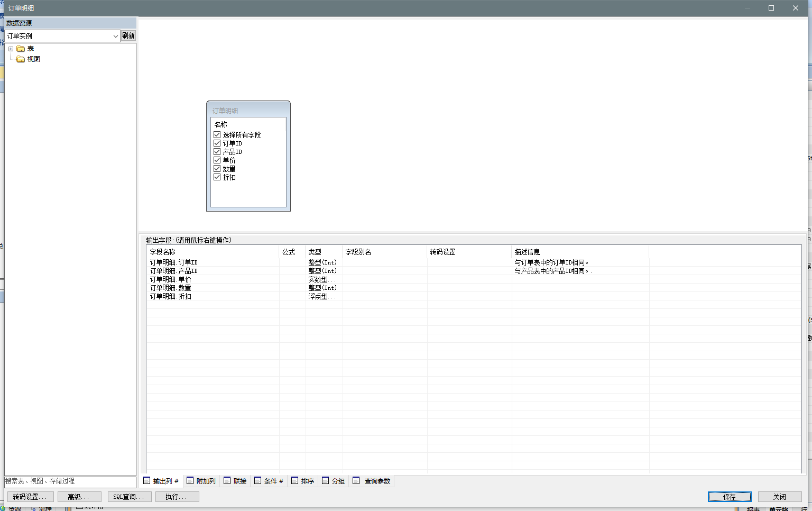Focus the search tables and views field
The width and height of the screenshot is (812, 511).
coord(70,481)
